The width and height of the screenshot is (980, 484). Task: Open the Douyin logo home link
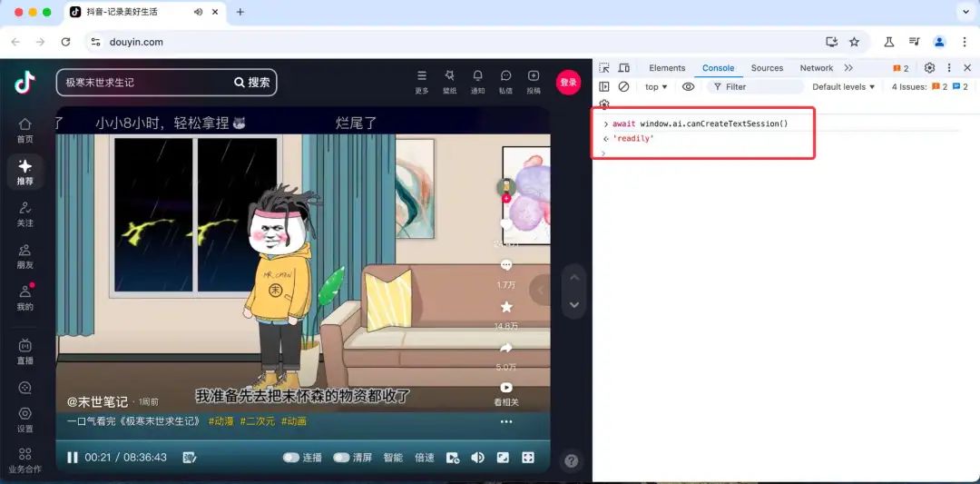pos(25,82)
